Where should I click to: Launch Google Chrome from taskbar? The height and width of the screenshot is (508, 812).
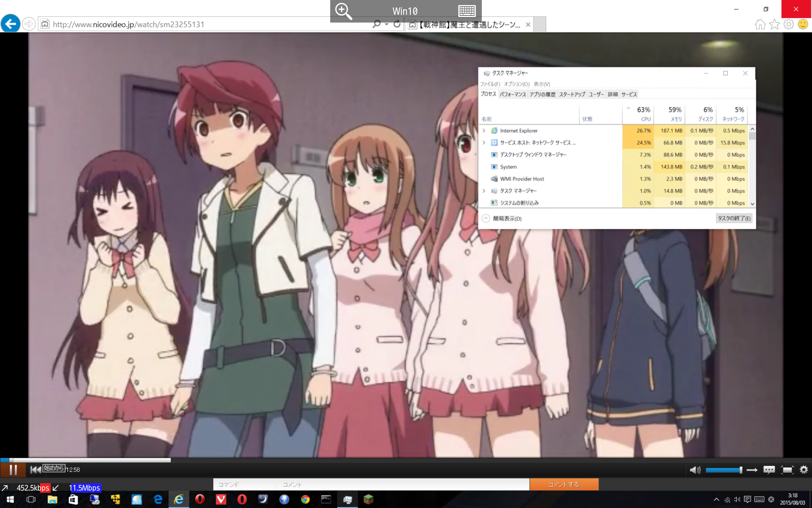click(x=305, y=500)
